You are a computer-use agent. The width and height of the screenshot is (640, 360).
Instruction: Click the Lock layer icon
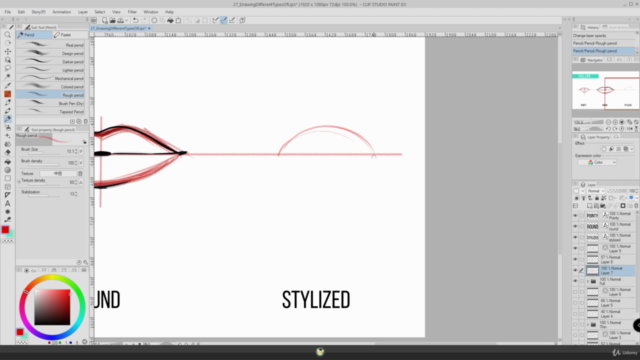click(x=597, y=198)
